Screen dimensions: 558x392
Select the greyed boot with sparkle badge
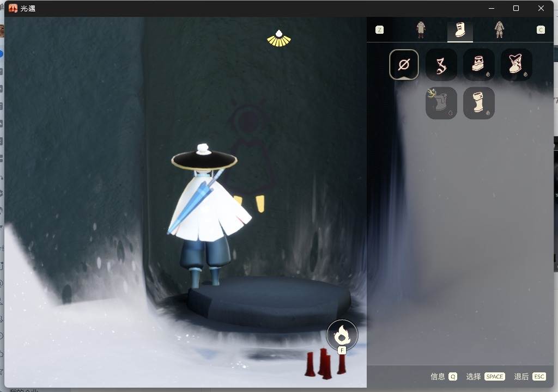click(x=441, y=103)
